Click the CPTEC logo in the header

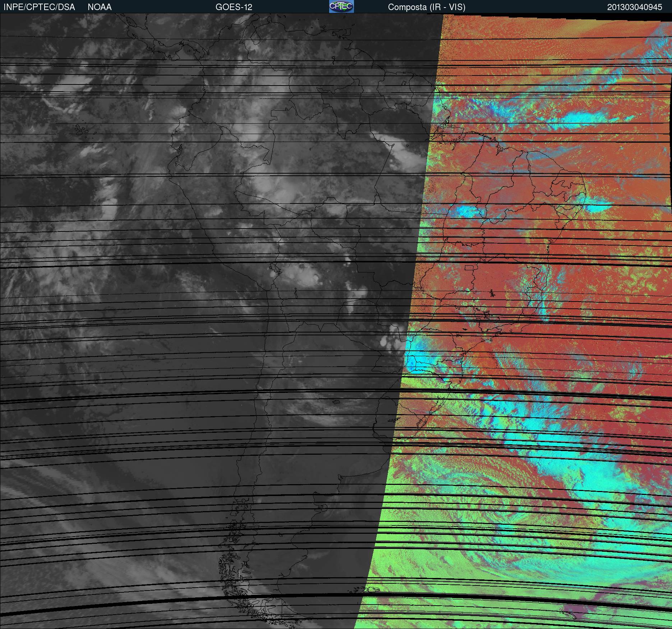point(341,6)
